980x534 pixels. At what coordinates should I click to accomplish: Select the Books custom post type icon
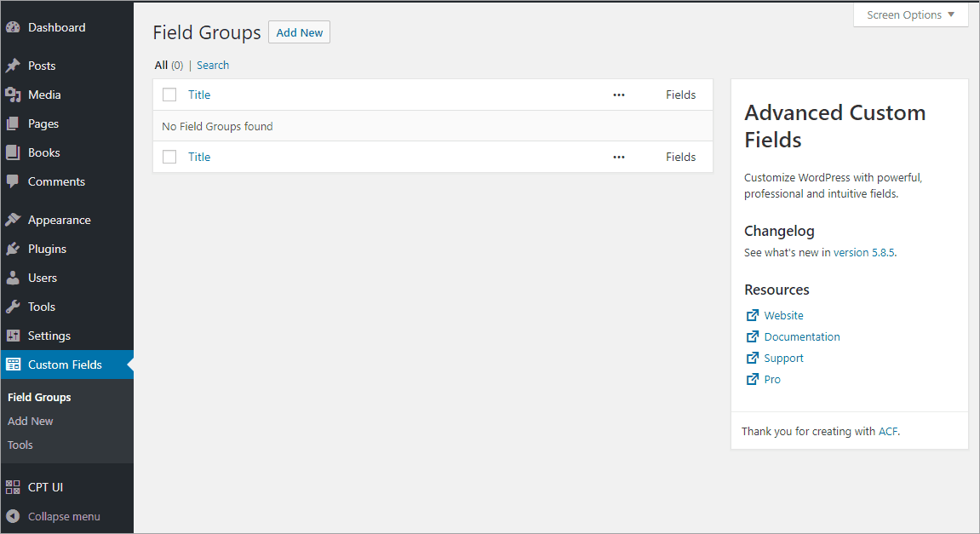14,152
